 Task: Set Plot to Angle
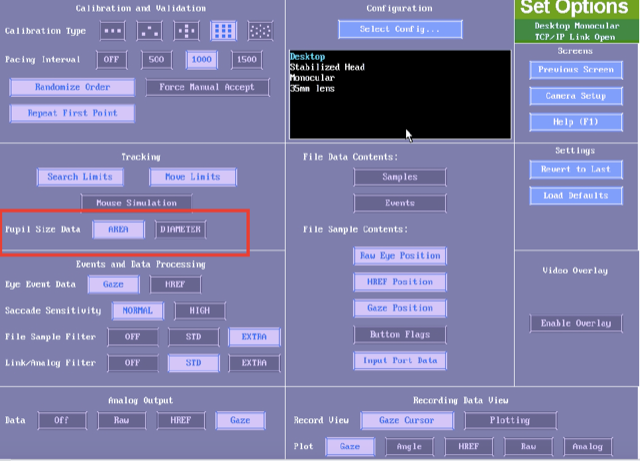pos(409,447)
